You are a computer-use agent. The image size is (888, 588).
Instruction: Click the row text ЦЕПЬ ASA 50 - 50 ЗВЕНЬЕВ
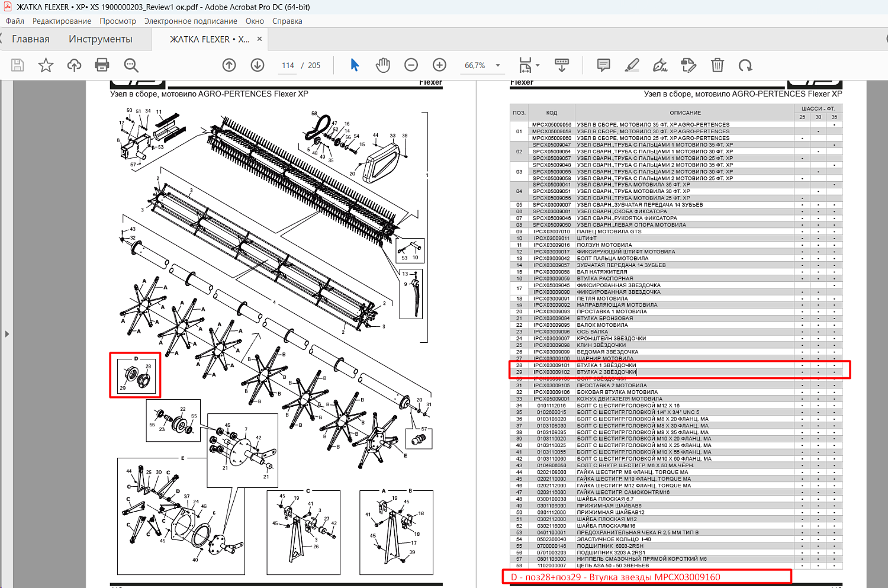[x=613, y=565]
